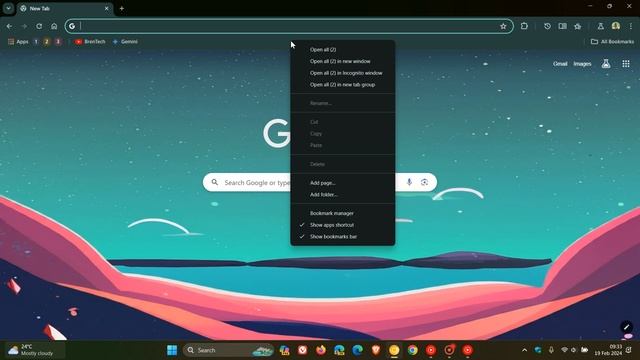
Task: Expand All Bookmarks folder
Action: coord(612,42)
